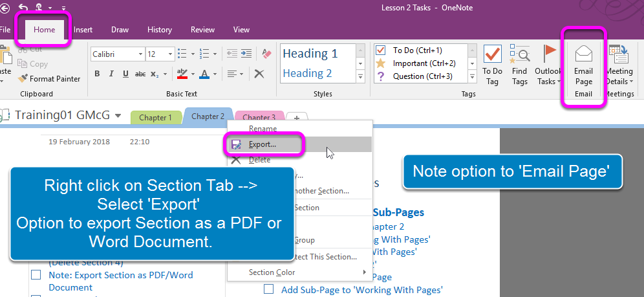
Task: Apply red text highlight color
Action: 182,74
